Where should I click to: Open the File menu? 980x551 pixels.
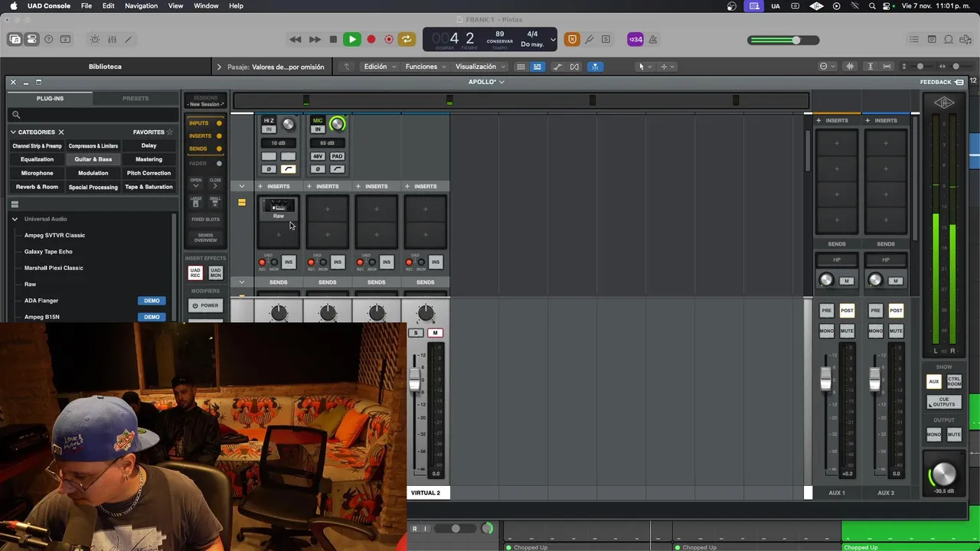point(87,6)
